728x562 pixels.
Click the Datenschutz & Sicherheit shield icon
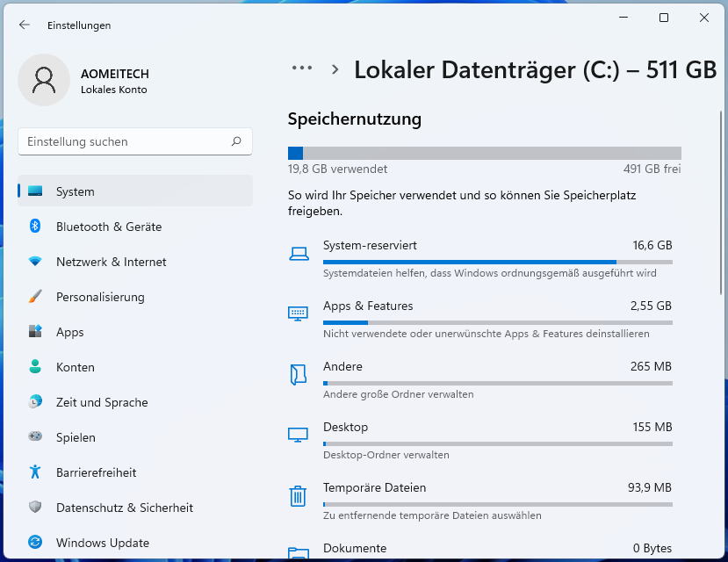(x=35, y=508)
